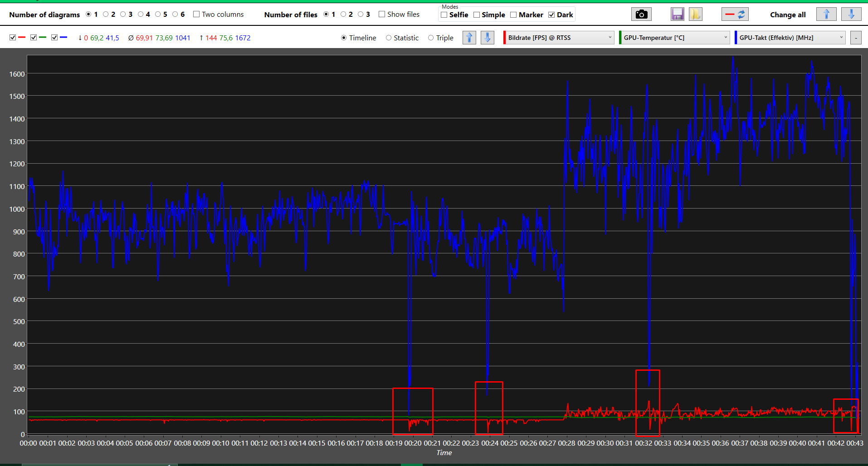The height and width of the screenshot is (466, 868).
Task: Click the 00:28 time axis label
Action: pos(567,443)
